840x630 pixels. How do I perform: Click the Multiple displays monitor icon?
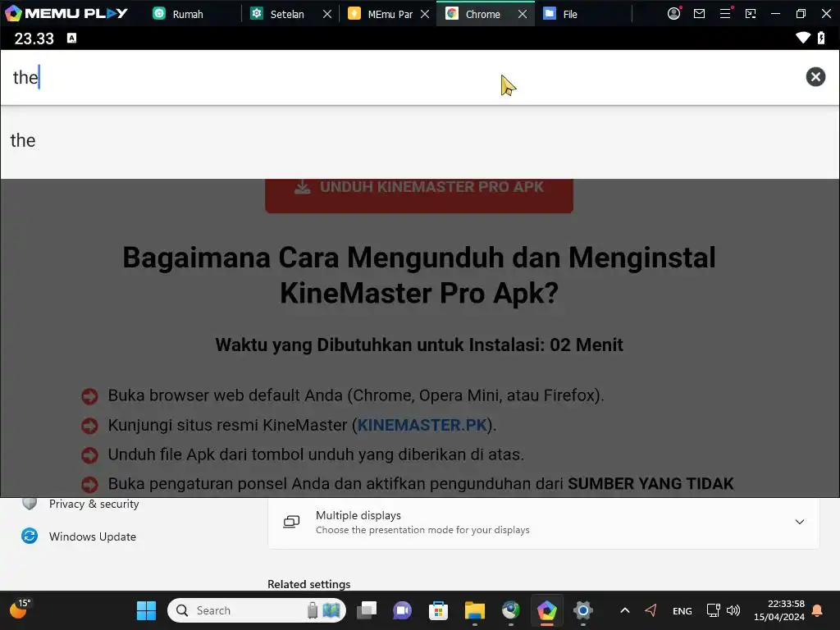click(291, 522)
